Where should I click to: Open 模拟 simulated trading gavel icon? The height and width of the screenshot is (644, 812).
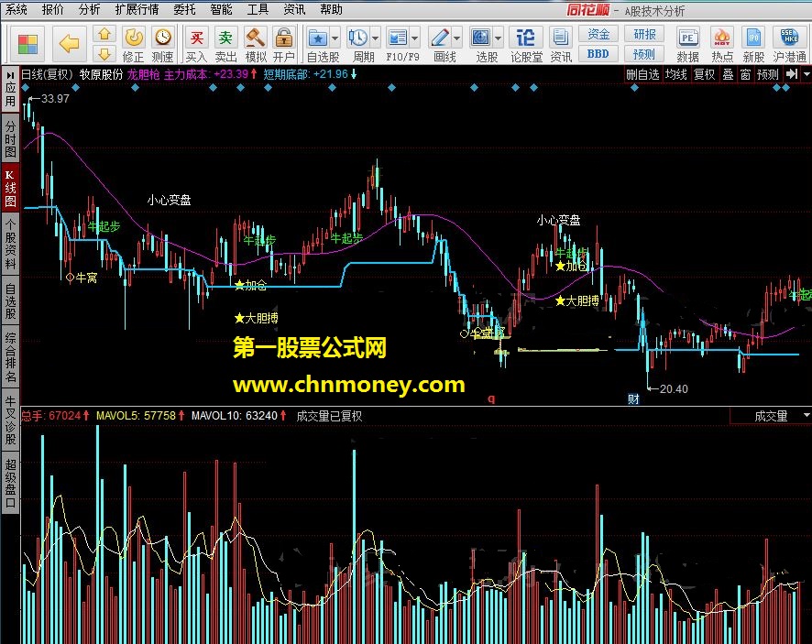pyautogui.click(x=255, y=38)
